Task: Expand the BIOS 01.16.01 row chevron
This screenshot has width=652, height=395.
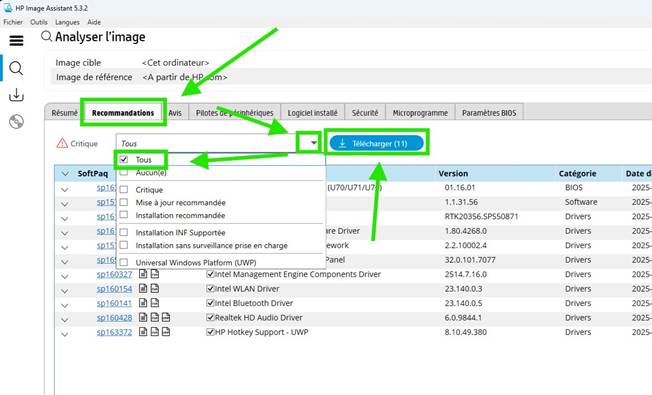Action: [64, 190]
